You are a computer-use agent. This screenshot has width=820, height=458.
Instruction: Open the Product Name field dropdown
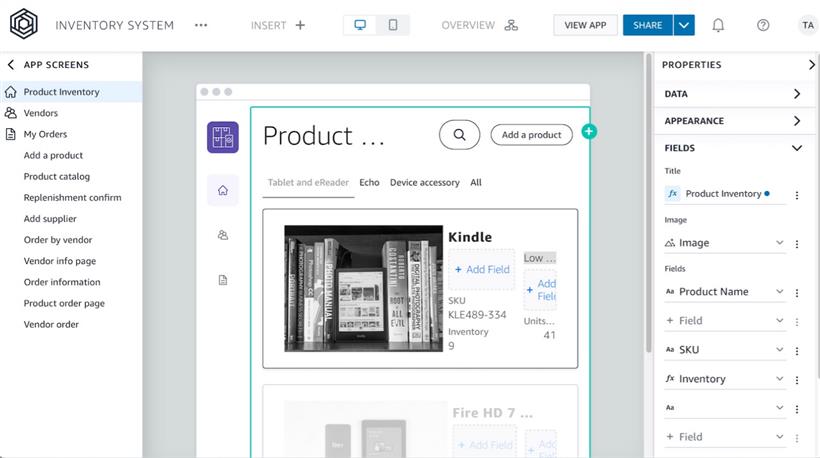click(725, 292)
